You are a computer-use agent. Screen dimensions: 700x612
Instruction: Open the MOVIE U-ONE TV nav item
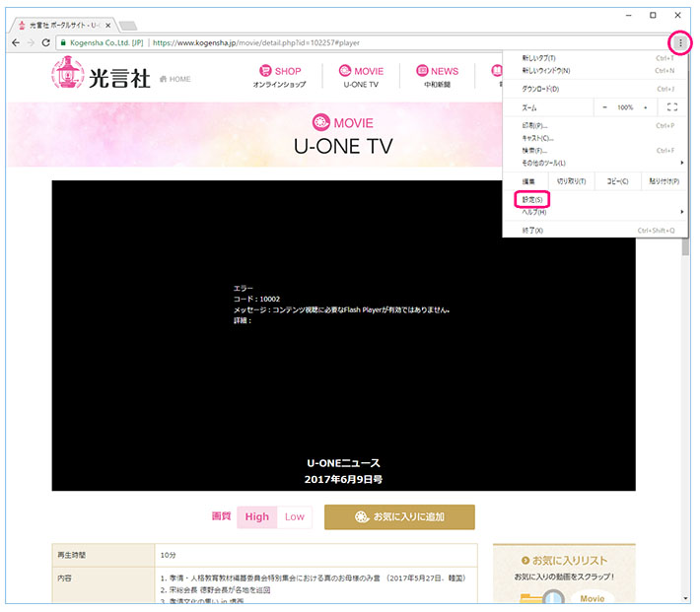[361, 77]
